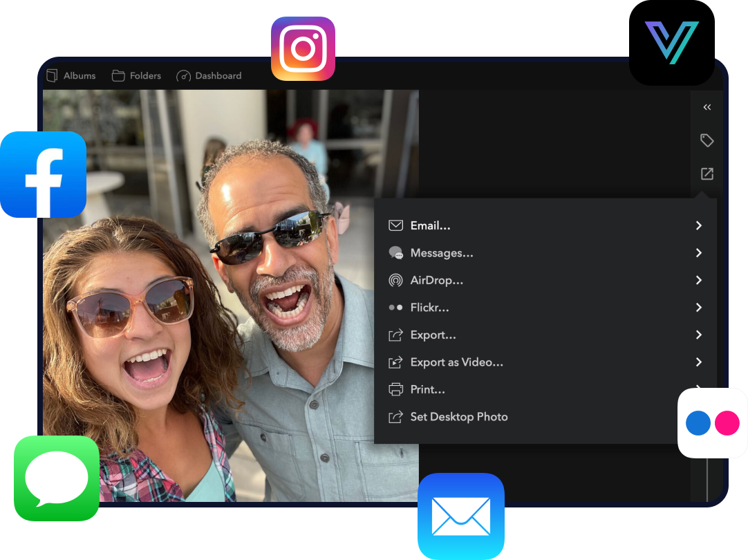The width and height of the screenshot is (748, 560).
Task: Open the Keywords tag icon in the right sidebar
Action: coord(707,140)
